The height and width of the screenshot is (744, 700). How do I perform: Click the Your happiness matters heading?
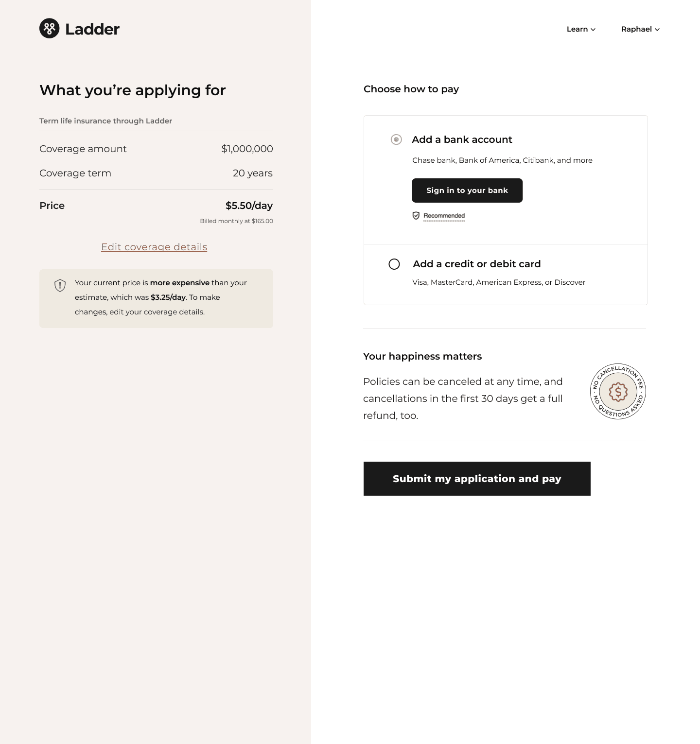click(x=422, y=356)
